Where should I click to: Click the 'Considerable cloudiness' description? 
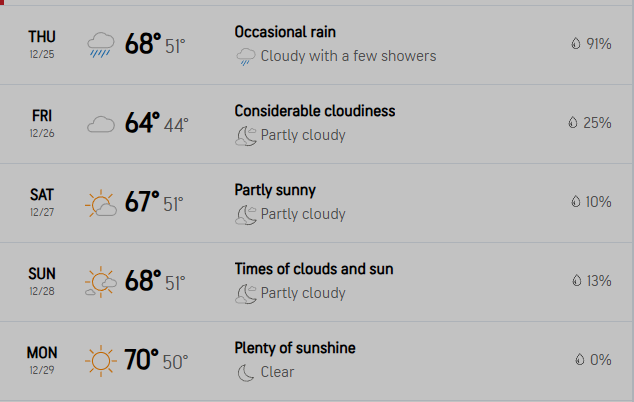pyautogui.click(x=315, y=111)
